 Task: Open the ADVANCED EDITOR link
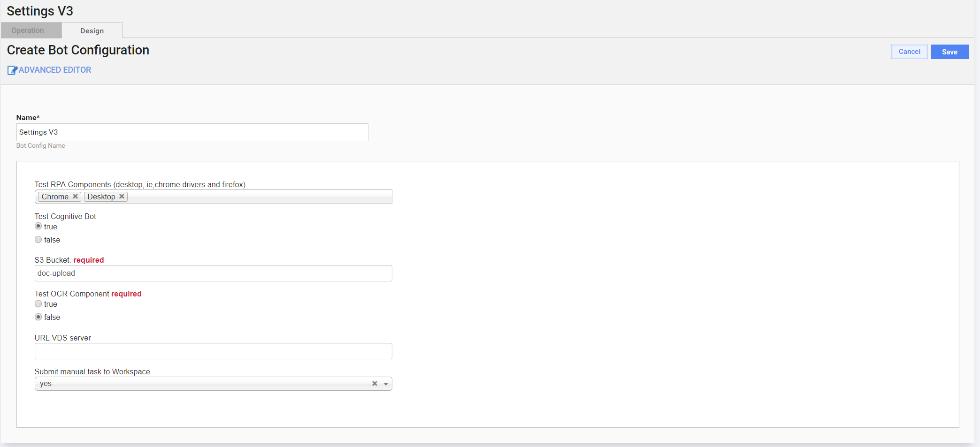tap(55, 70)
